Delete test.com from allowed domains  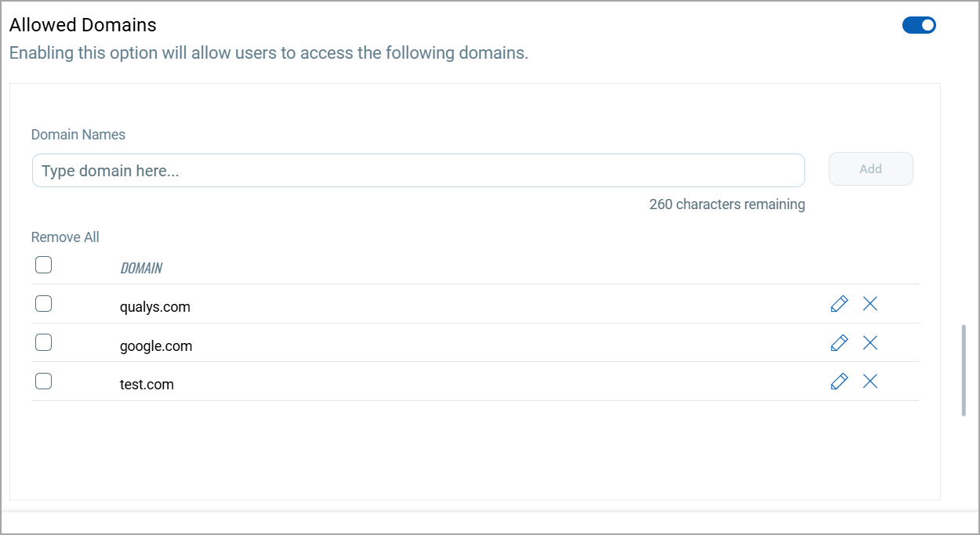[x=869, y=381]
